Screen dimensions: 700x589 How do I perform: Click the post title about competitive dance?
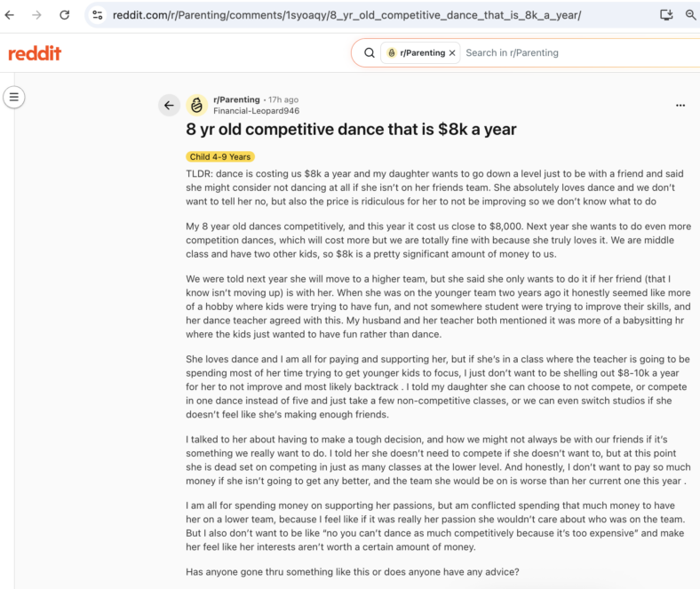pos(351,130)
